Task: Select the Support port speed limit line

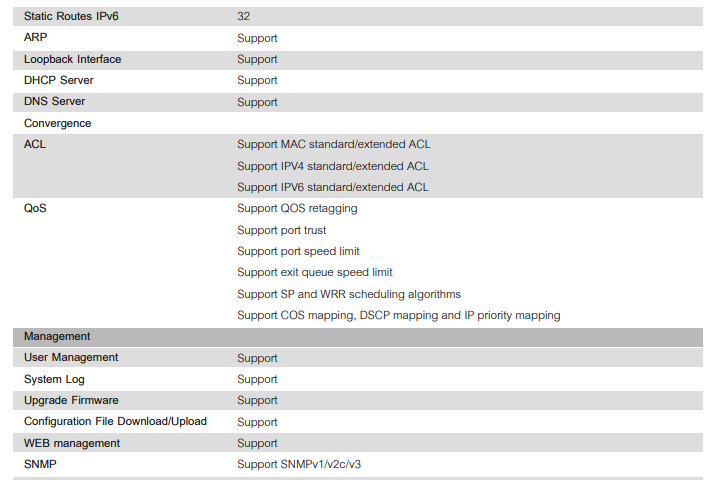Action: pos(298,251)
